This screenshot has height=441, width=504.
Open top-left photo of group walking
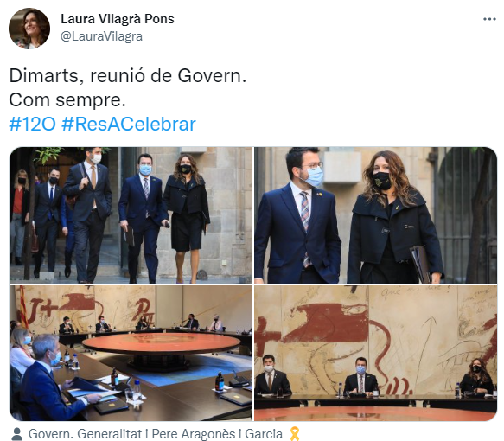131,215
